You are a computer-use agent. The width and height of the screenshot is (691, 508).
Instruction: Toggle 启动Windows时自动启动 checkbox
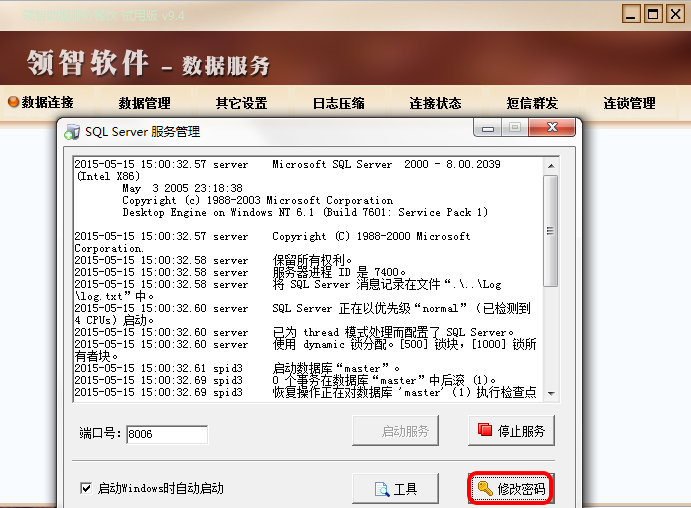click(86, 488)
